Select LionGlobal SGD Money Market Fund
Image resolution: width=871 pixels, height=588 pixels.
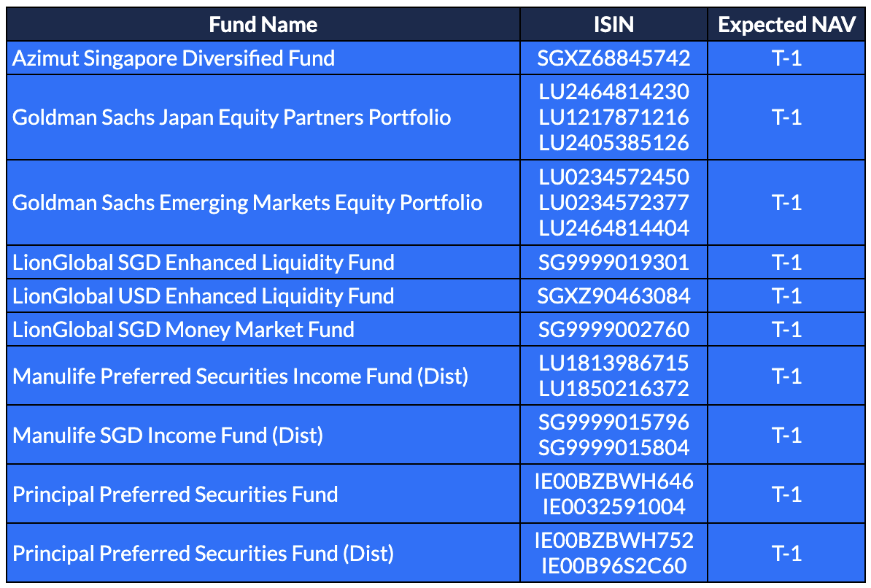pos(183,329)
